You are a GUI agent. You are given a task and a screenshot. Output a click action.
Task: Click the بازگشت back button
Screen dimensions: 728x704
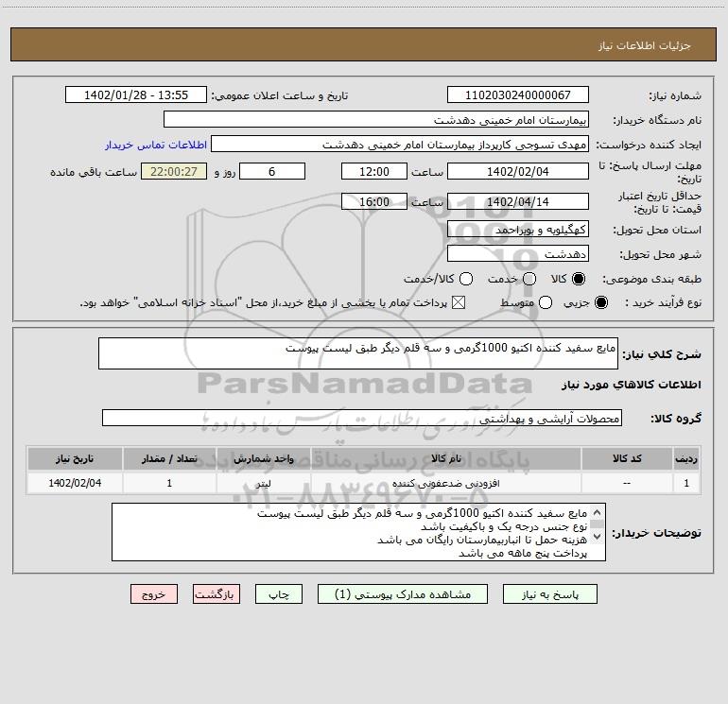217,594
